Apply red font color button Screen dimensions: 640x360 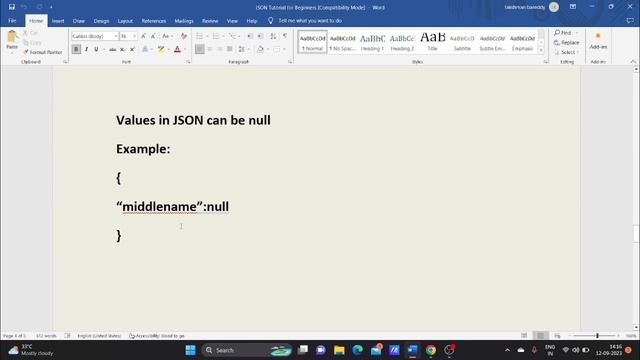(x=177, y=49)
